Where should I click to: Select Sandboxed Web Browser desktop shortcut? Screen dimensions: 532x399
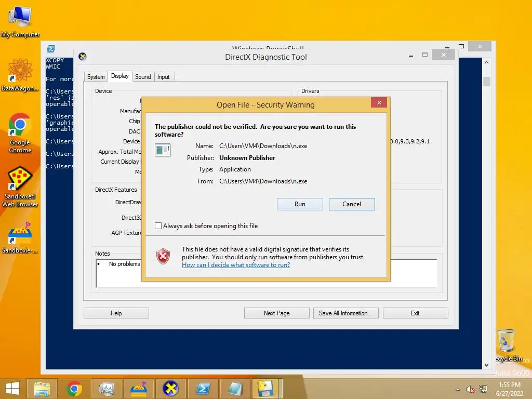(20, 187)
